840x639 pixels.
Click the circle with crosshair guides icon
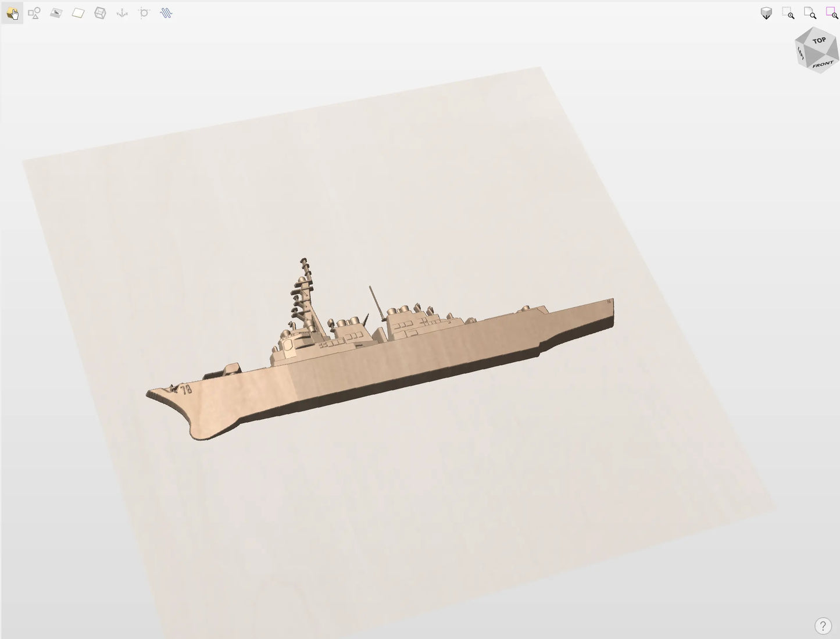tap(144, 13)
